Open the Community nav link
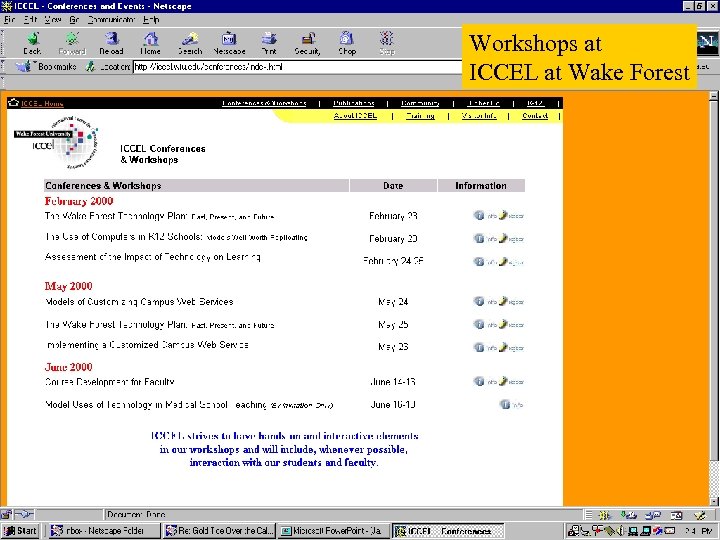Screen dimensions: 720x540 pos(420,103)
